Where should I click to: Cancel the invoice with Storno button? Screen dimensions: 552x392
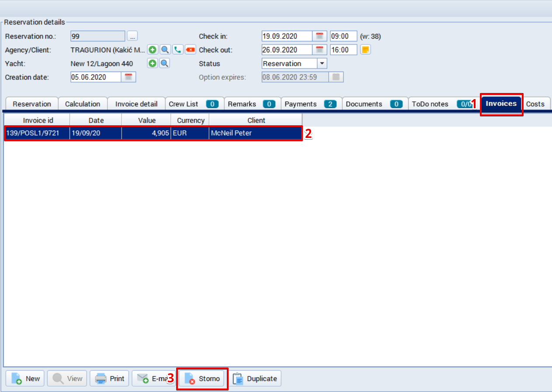(202, 378)
